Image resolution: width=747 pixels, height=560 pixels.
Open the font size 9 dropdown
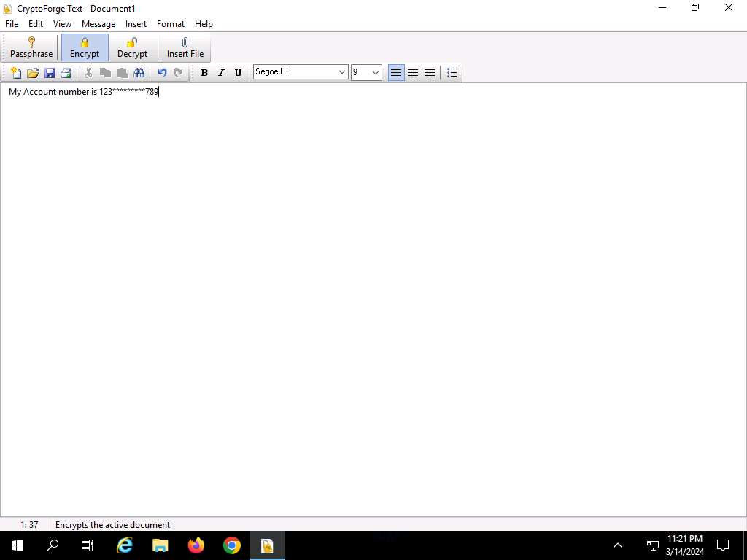click(375, 72)
